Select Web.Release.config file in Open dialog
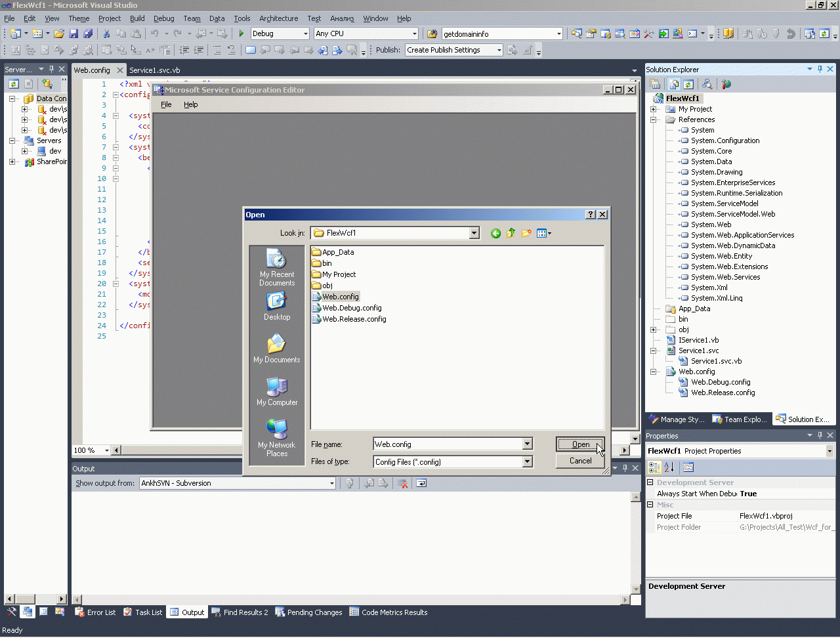840x638 pixels. (349, 319)
